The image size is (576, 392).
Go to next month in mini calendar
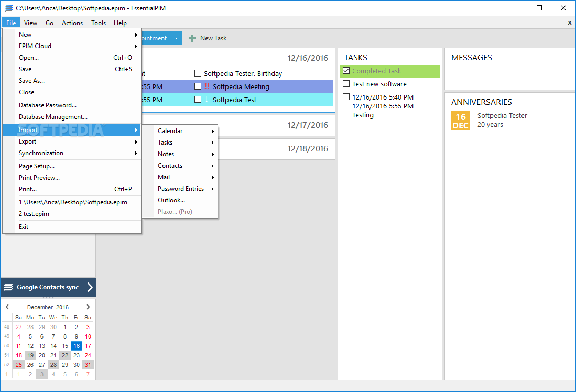[88, 307]
